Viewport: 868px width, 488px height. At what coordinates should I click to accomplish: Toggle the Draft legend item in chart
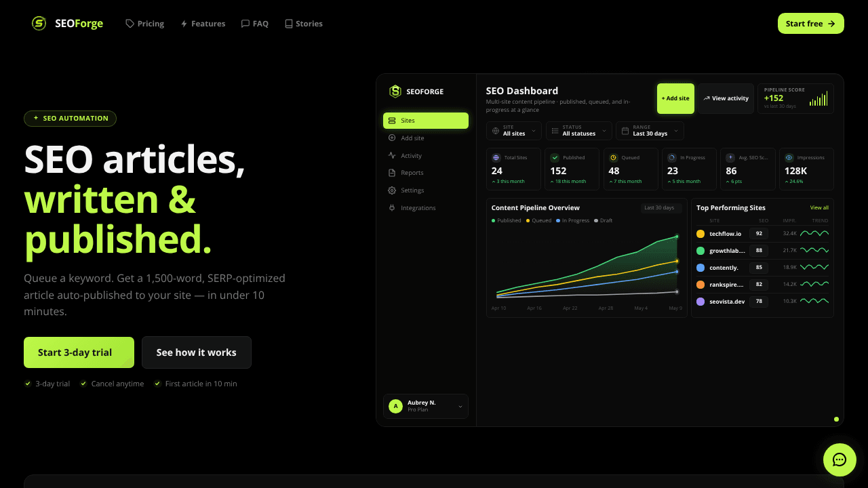click(x=604, y=220)
